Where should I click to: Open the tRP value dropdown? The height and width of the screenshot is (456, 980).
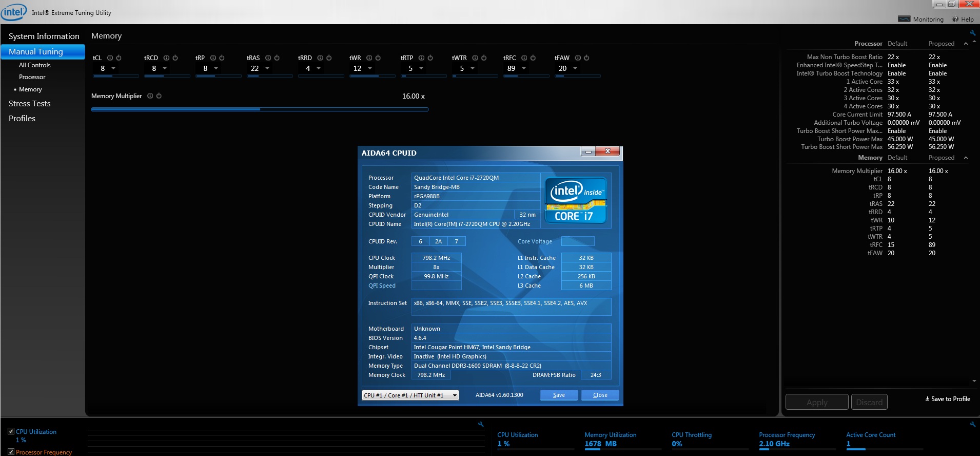216,68
